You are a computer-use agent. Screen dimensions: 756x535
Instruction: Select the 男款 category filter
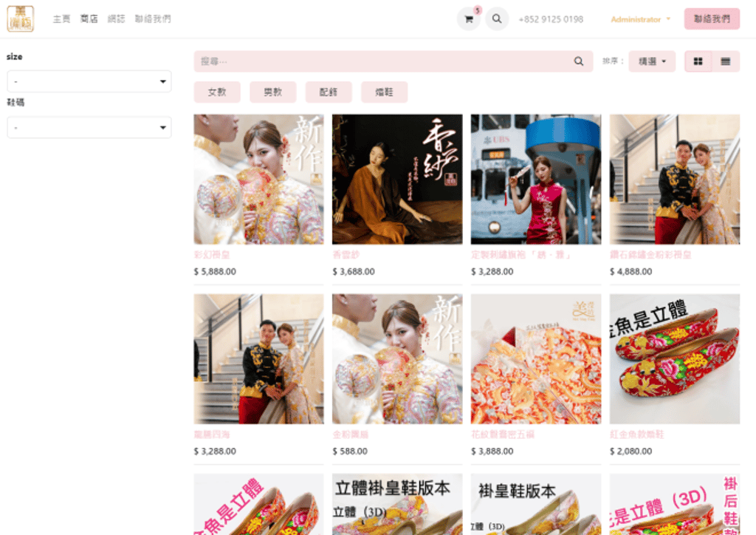point(273,92)
